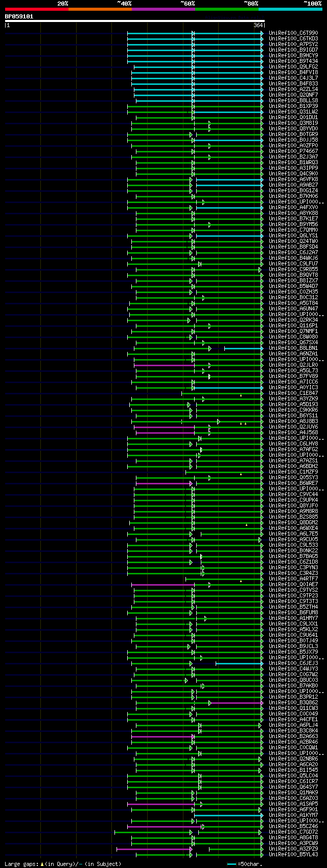Select hit label UniRef100_B6WRE7
The width and height of the screenshot is (327, 868).
[x=293, y=483]
